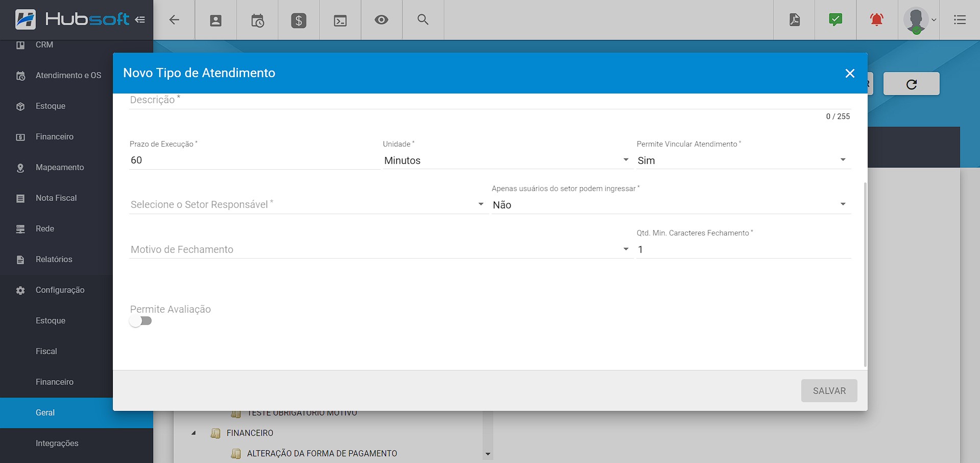Screen dimensions: 980x463
Task: Toggle the Permite Avaliação switch
Action: [x=141, y=321]
